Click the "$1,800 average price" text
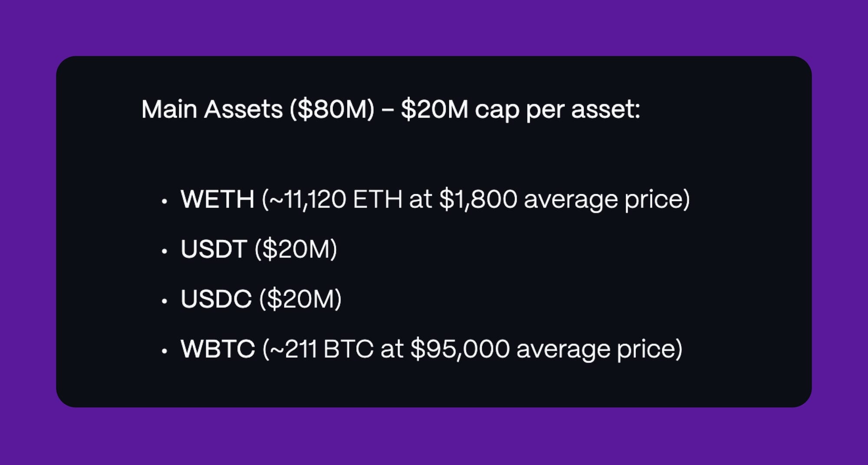This screenshot has height=465, width=868. pyautogui.click(x=561, y=200)
